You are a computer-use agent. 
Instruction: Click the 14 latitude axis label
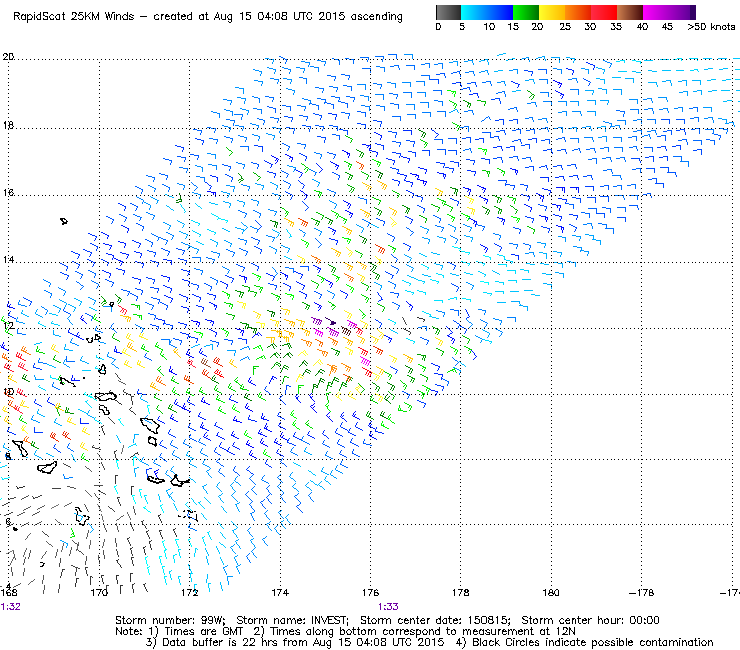point(8,260)
